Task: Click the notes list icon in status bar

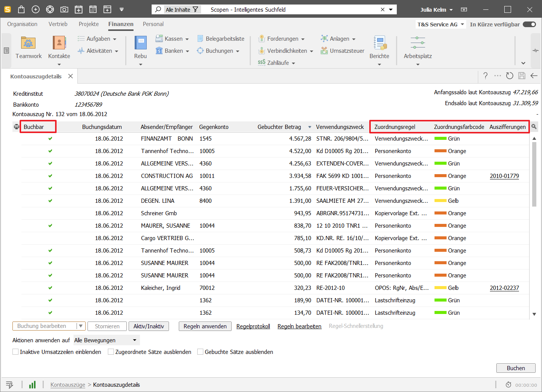Action: 10,385
